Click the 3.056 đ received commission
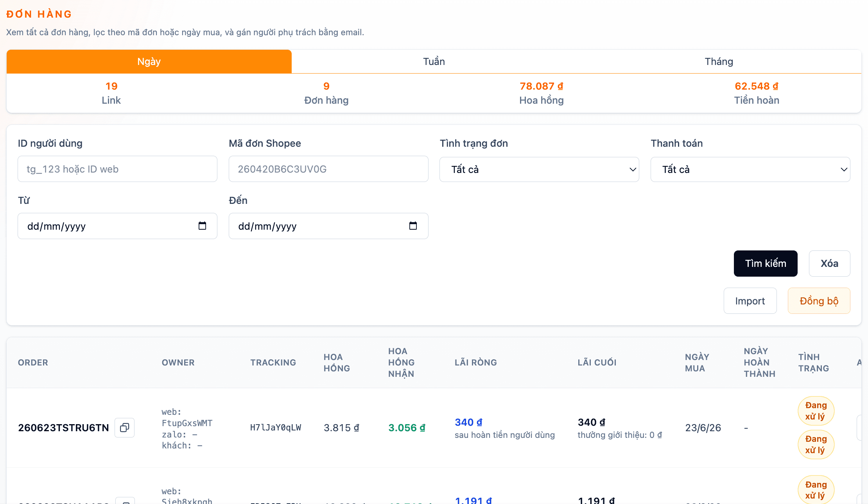This screenshot has width=868, height=504. (407, 428)
